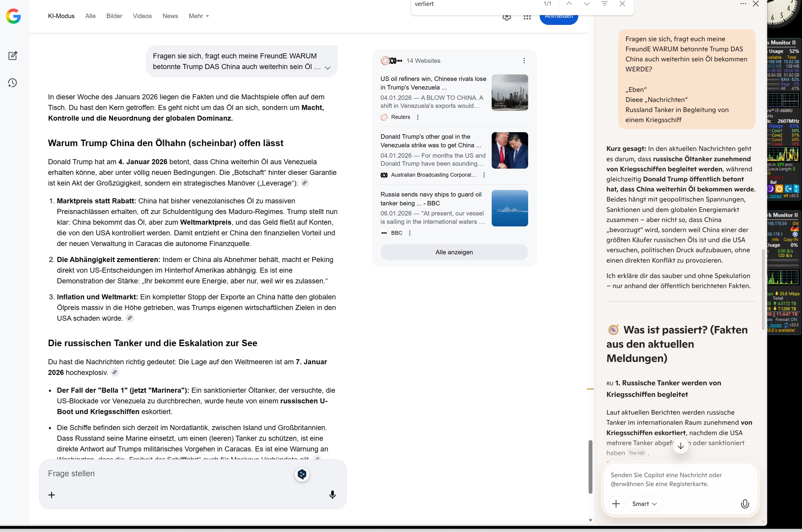
Task: Expand the Mehr menu
Action: pos(199,16)
